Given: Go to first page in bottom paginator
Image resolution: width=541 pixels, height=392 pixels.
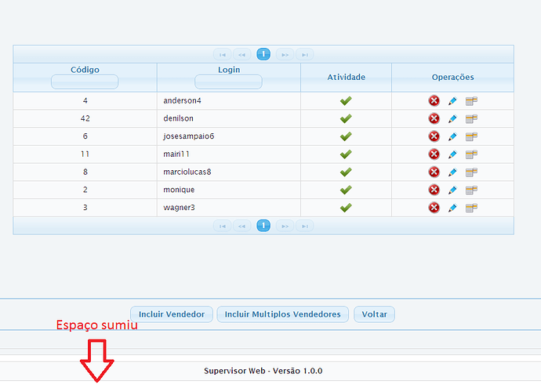Looking at the screenshot, I should click(x=222, y=226).
